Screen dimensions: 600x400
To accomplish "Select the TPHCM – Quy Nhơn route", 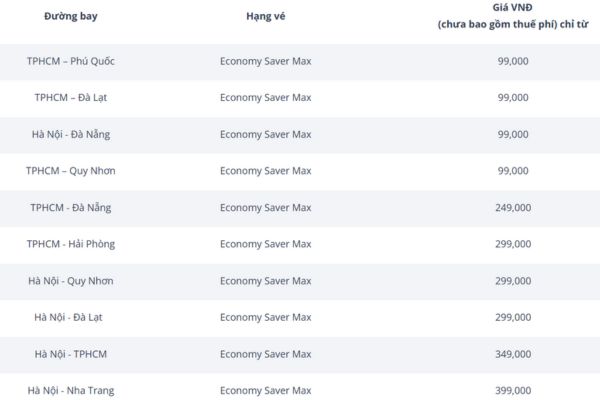I will pos(71,171).
